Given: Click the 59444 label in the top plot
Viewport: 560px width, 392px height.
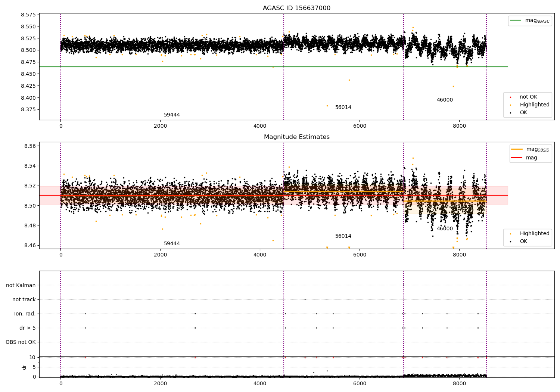Looking at the screenshot, I should tap(172, 115).
